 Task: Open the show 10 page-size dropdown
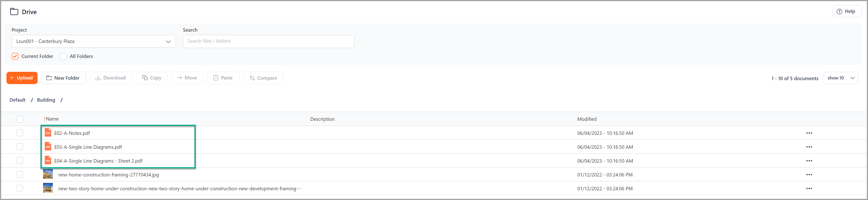(x=840, y=78)
